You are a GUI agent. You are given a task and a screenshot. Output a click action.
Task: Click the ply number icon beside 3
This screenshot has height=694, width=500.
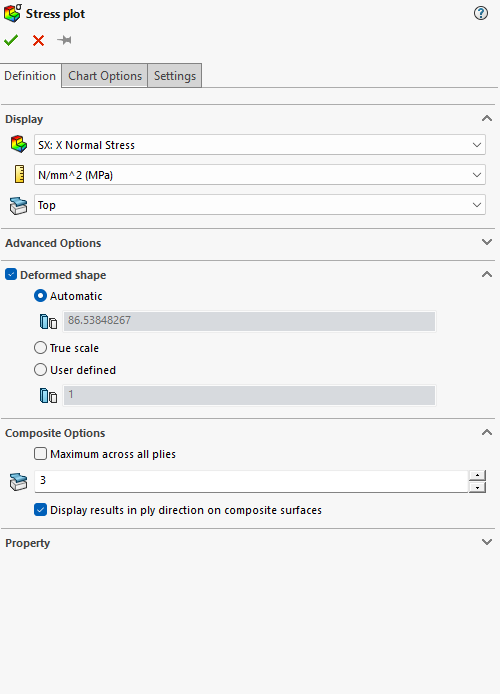point(19,482)
